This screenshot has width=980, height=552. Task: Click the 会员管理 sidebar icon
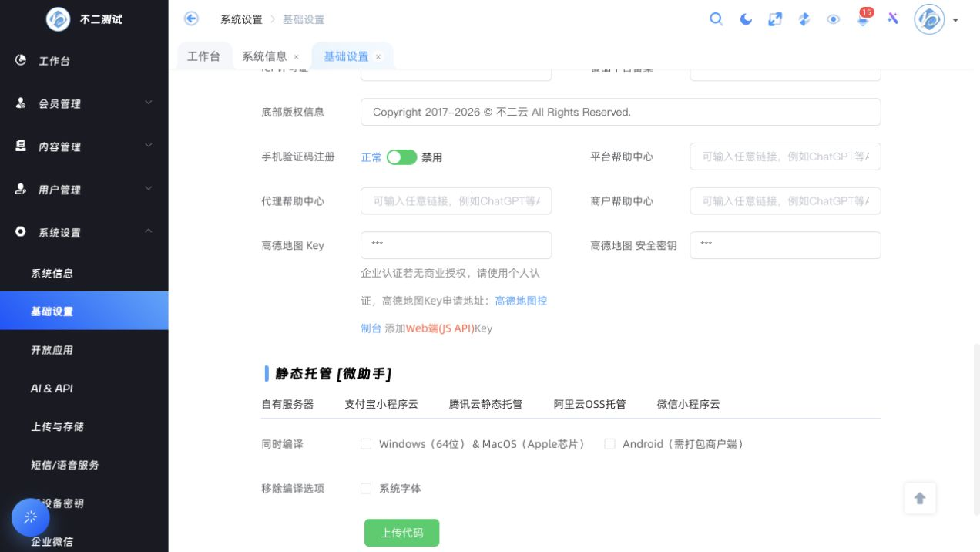[21, 103]
